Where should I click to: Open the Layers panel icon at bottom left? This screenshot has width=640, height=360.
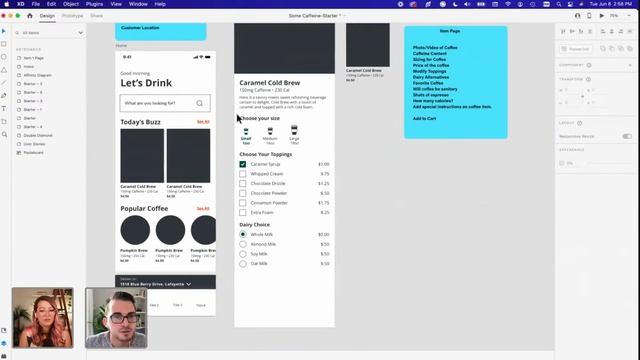click(x=4, y=343)
